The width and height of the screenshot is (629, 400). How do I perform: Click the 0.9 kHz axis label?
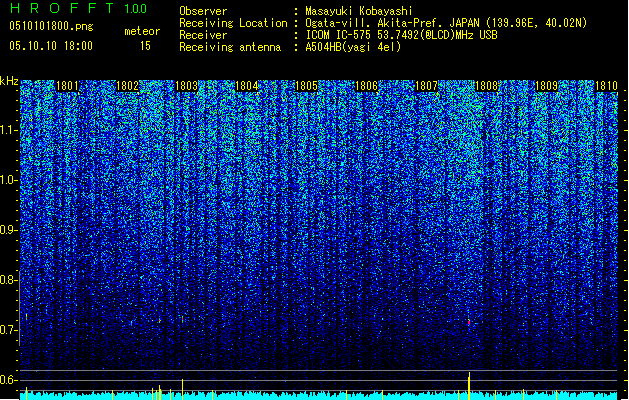click(9, 230)
